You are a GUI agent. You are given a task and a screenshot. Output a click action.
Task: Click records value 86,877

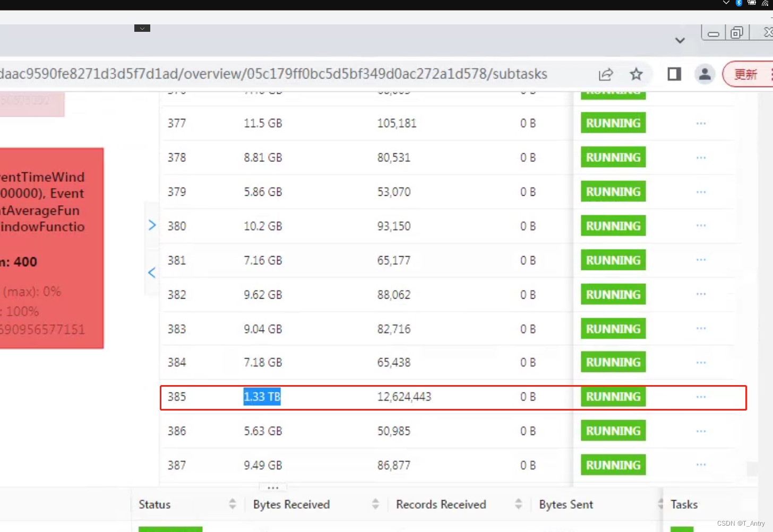[x=394, y=465]
